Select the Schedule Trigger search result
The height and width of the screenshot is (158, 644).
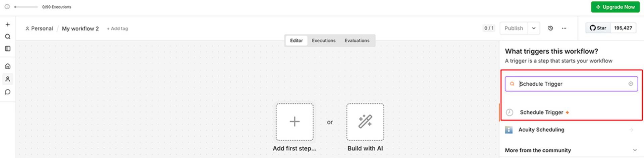tap(571, 112)
